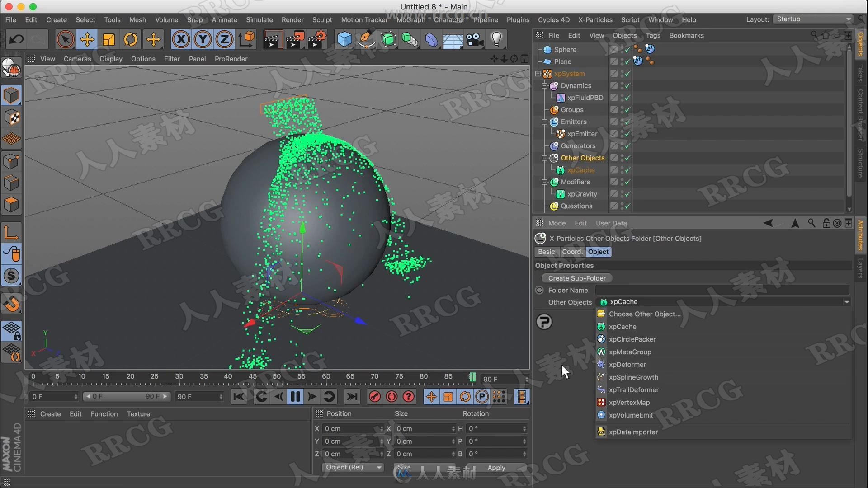Toggle Plane layer visibility box
Image resolution: width=868 pixels, height=488 pixels.
[x=614, y=62]
